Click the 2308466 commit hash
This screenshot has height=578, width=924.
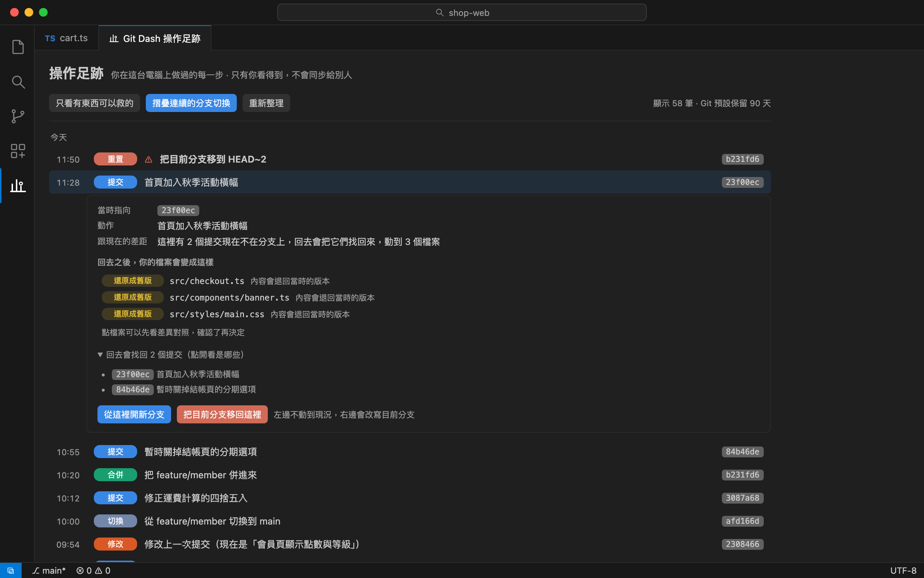tap(742, 544)
